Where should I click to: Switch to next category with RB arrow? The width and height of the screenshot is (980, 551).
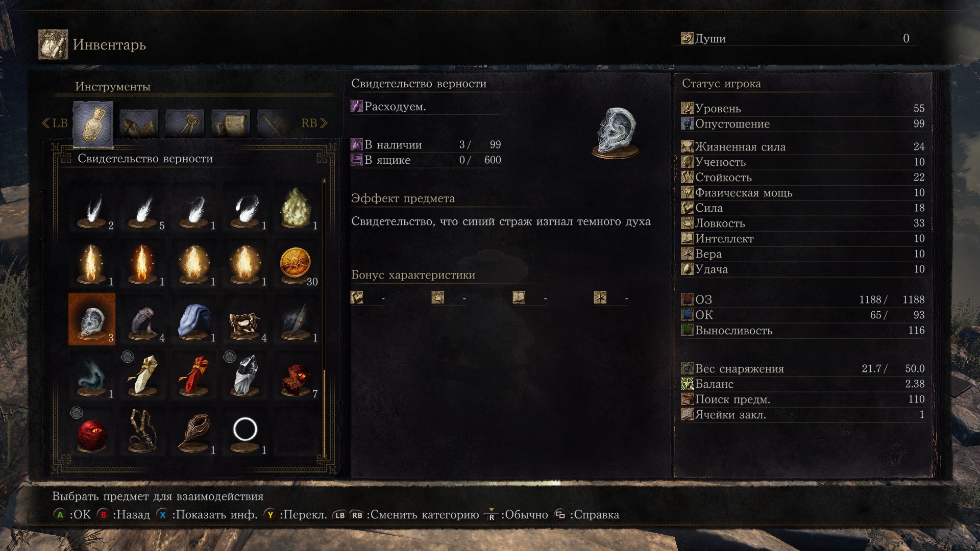314,123
